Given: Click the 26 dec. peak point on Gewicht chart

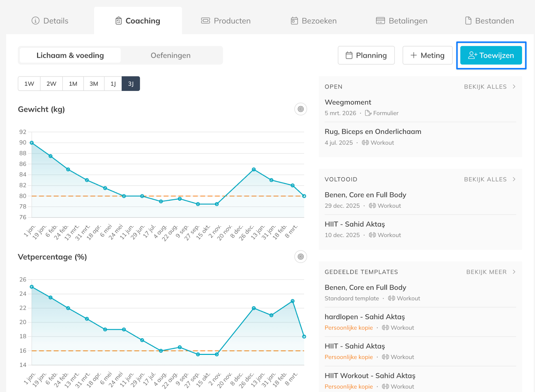Looking at the screenshot, I should click(254, 170).
